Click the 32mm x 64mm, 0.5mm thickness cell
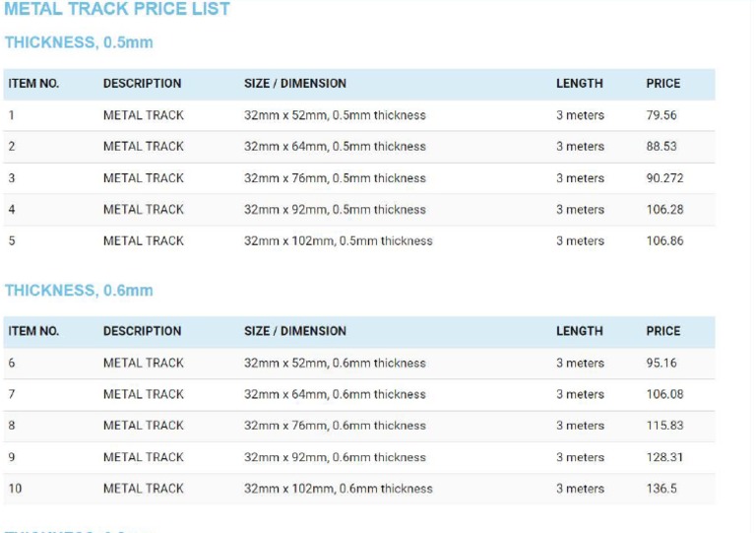The width and height of the screenshot is (756, 533). pyautogui.click(x=335, y=147)
